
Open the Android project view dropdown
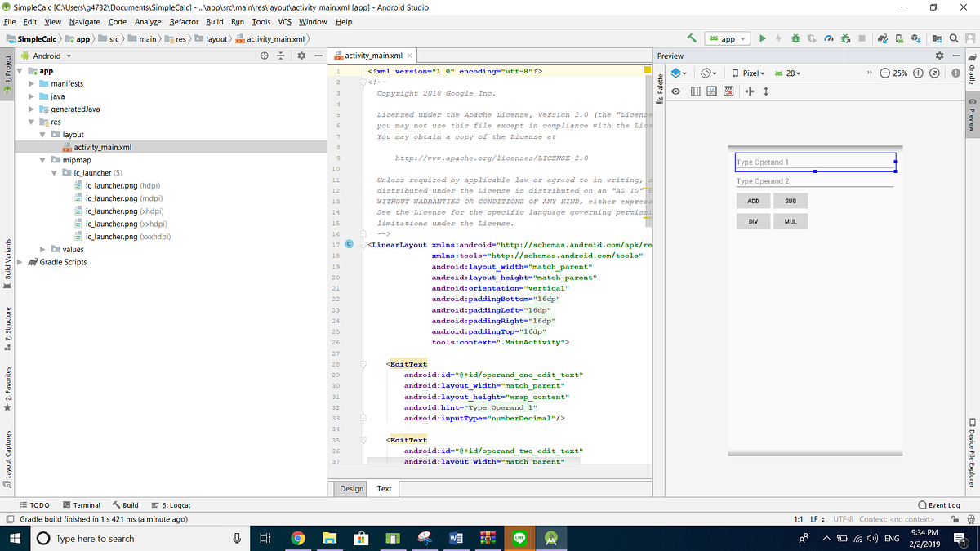tap(46, 56)
